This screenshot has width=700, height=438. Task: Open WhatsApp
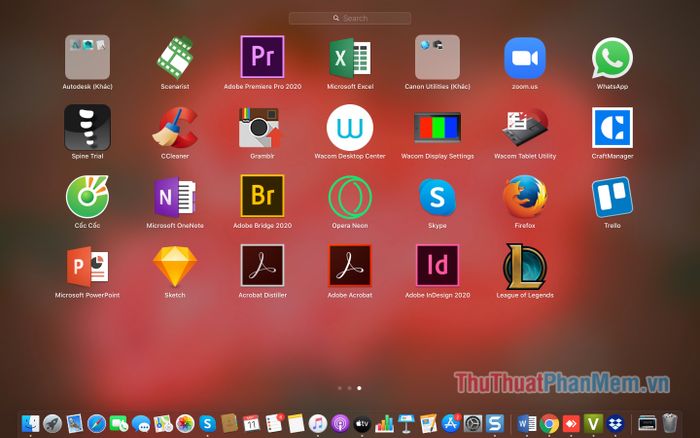point(612,58)
